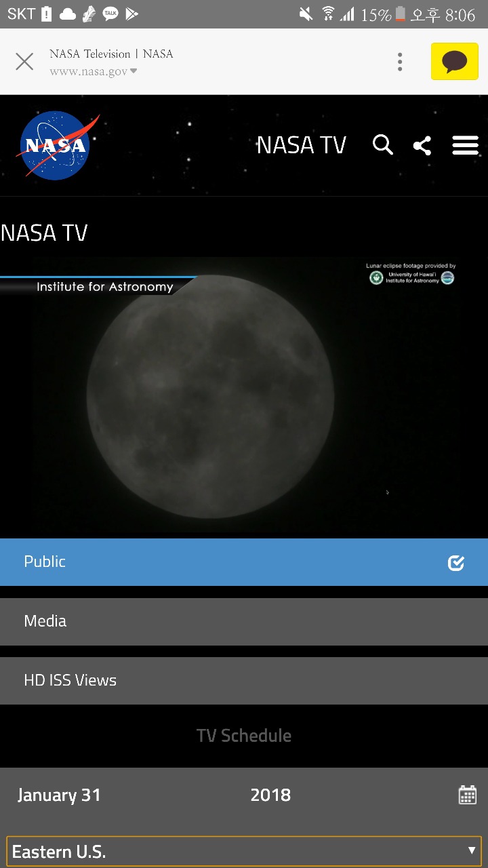Image resolution: width=488 pixels, height=868 pixels.
Task: Open the hamburger navigation menu
Action: (x=466, y=145)
